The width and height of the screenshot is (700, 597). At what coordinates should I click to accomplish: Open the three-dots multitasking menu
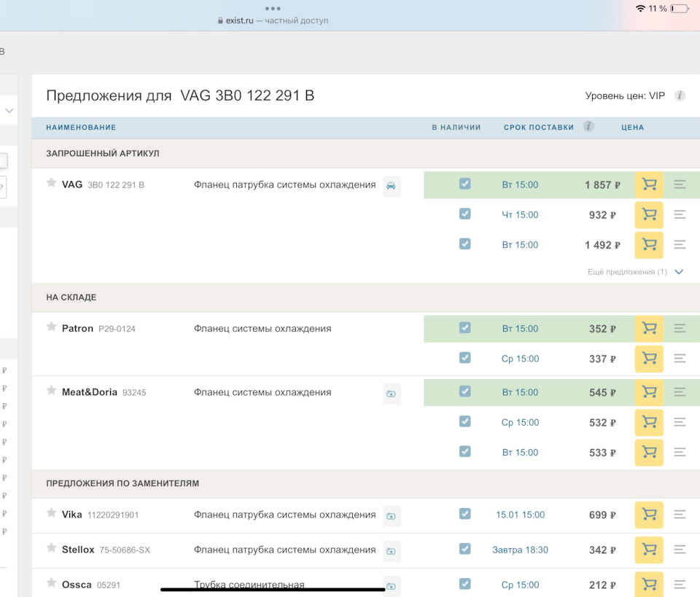272,9
